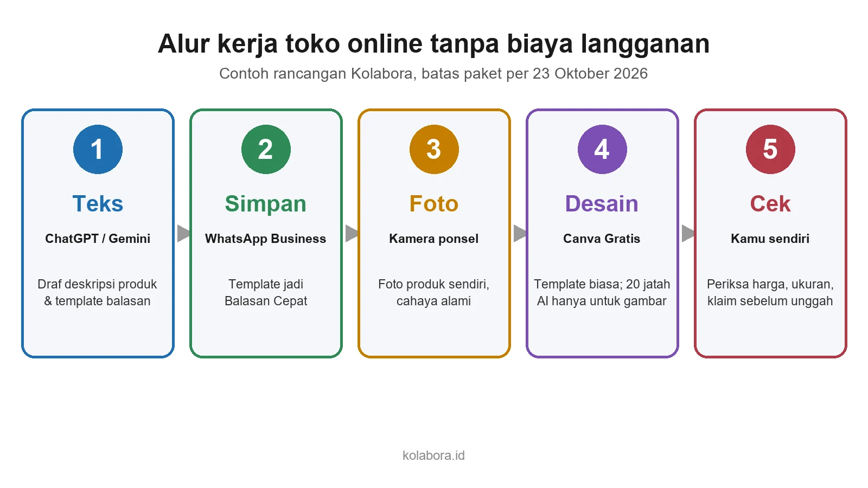Click 'Periksa harga, ukuran, klaim' description
The image size is (868, 488).
point(770,292)
